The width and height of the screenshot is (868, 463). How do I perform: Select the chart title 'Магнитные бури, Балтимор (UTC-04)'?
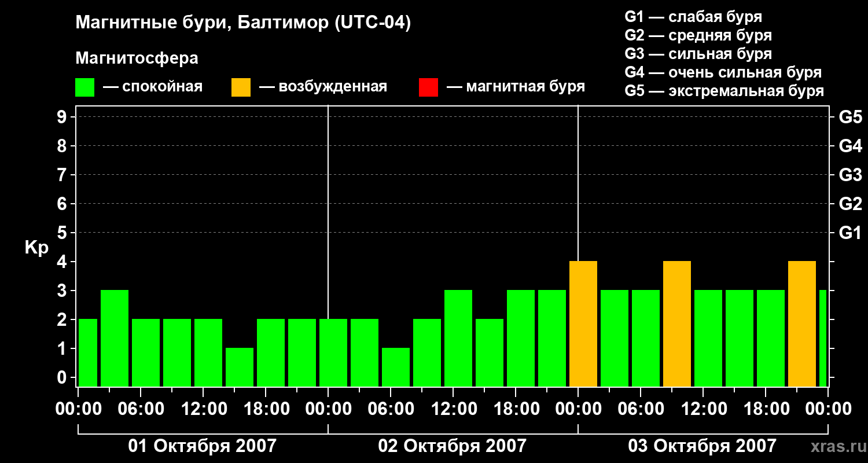[x=243, y=23]
